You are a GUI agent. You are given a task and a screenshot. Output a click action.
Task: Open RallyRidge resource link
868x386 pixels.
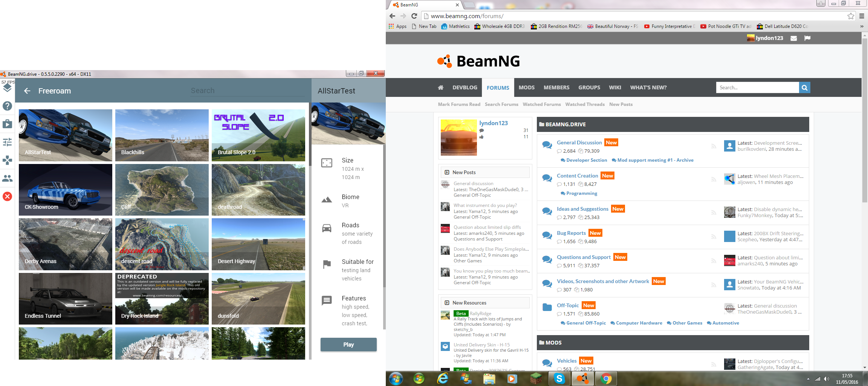click(x=480, y=314)
